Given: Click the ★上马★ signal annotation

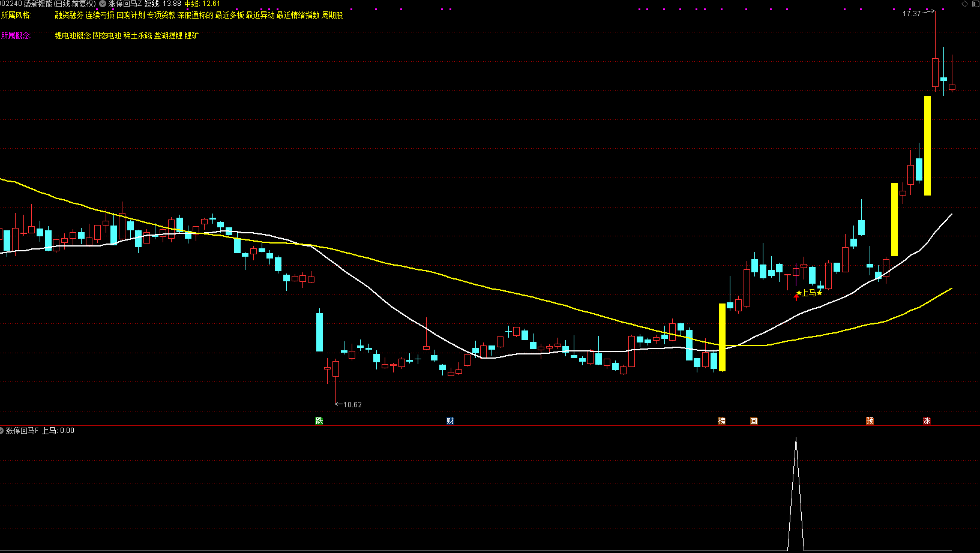Looking at the screenshot, I should pos(809,293).
